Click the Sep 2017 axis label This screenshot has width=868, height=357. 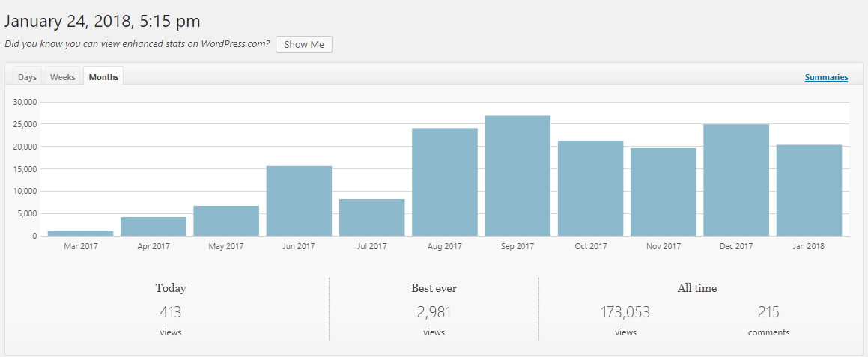pyautogui.click(x=518, y=246)
